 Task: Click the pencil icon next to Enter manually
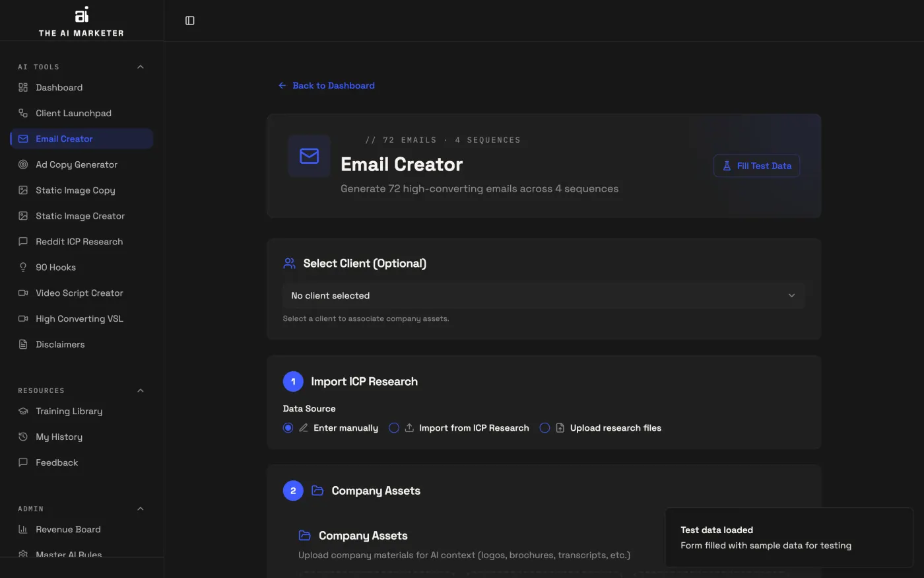click(304, 428)
